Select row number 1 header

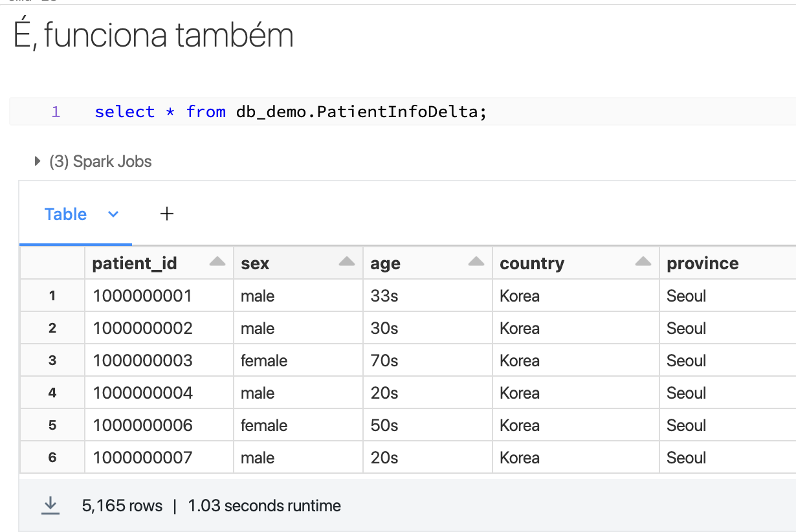pos(52,296)
